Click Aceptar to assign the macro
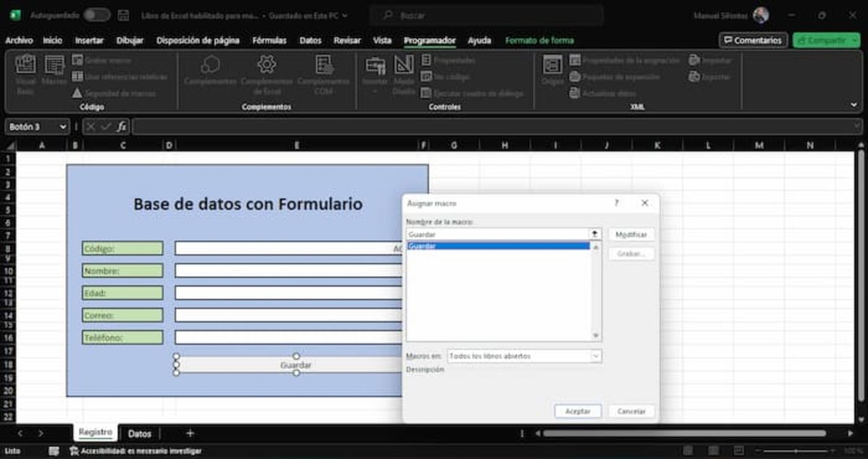This screenshot has height=459, width=868. [577, 410]
